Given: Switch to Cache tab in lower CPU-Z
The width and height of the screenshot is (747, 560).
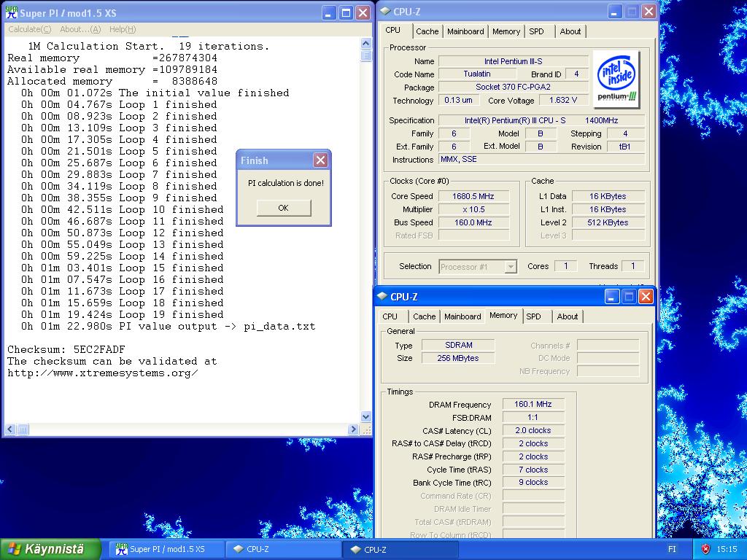Looking at the screenshot, I should [x=424, y=316].
